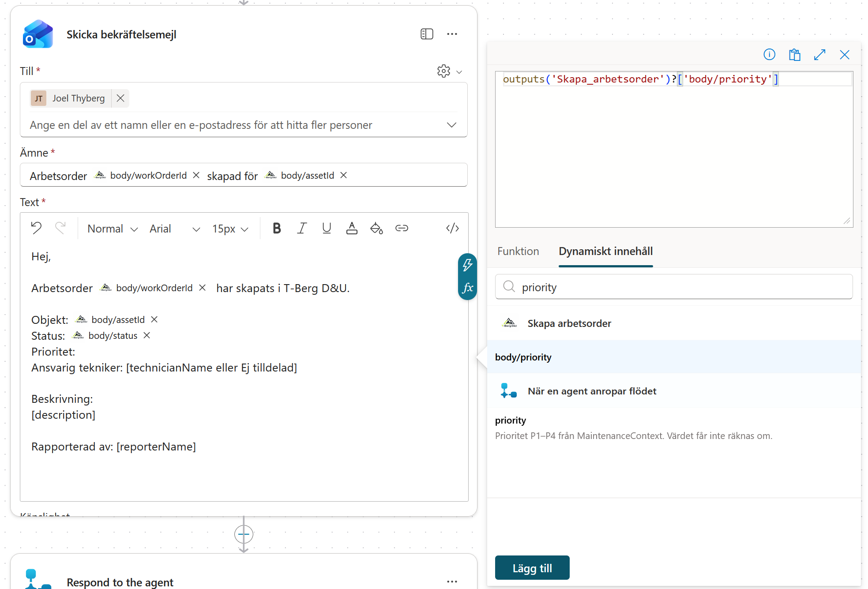The image size is (868, 589).
Task: Toggle bold formatting
Action: tap(277, 228)
